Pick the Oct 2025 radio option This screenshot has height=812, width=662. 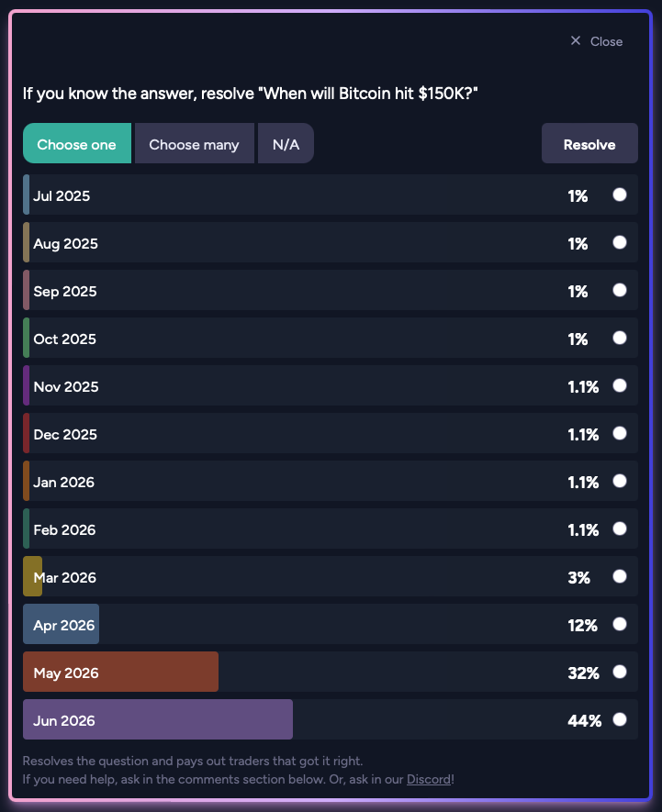[x=620, y=338]
